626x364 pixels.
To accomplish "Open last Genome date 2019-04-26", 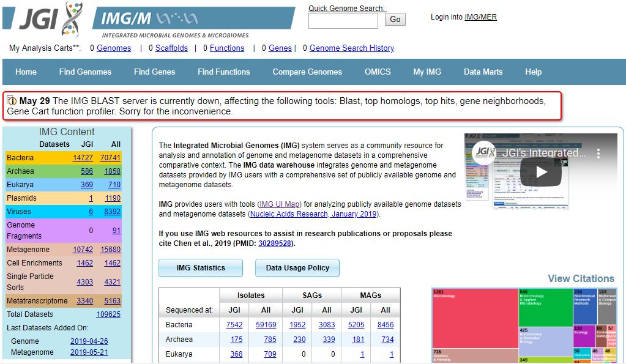I will 89,341.
